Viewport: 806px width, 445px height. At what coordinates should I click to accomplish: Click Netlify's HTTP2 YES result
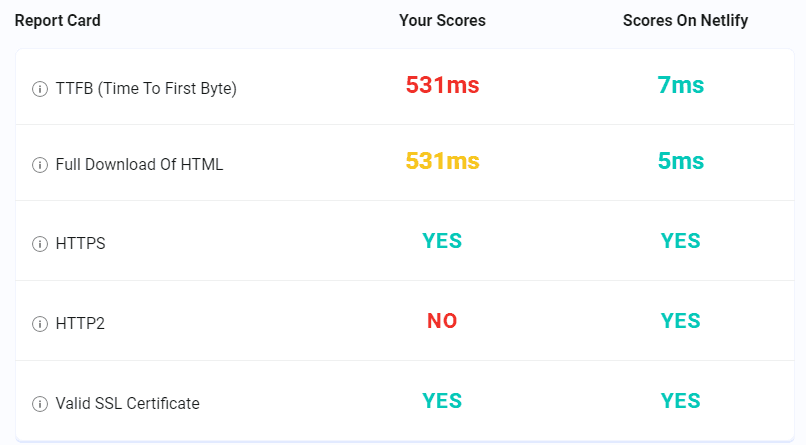pyautogui.click(x=681, y=321)
